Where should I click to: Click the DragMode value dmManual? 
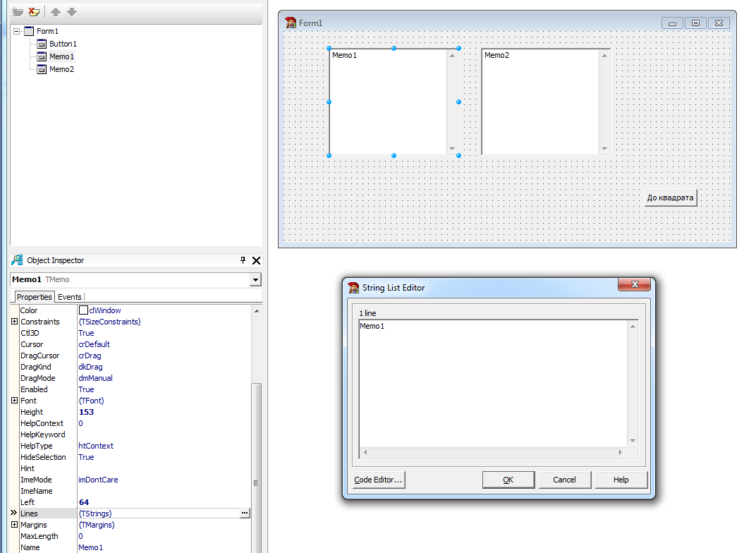95,379
